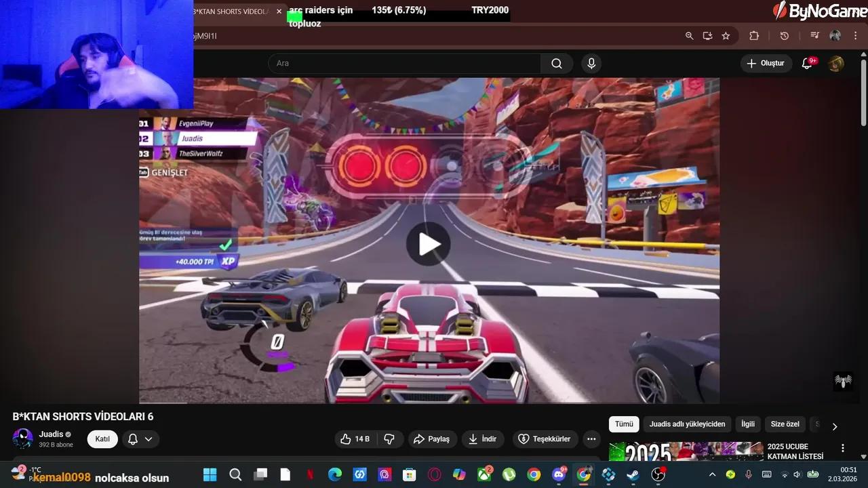Show hidden system tray icons
Viewport: 868px width, 488px height.
pos(712,475)
